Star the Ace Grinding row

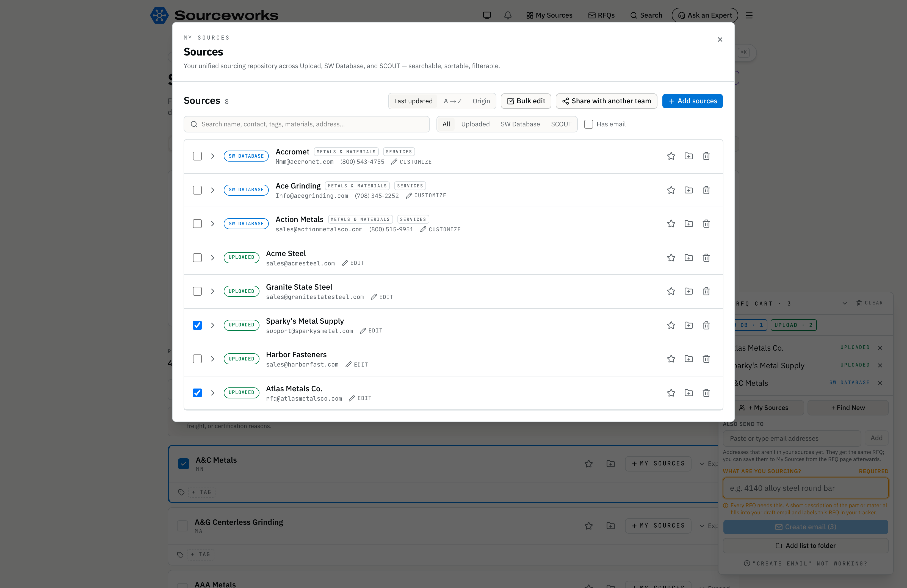pyautogui.click(x=671, y=190)
